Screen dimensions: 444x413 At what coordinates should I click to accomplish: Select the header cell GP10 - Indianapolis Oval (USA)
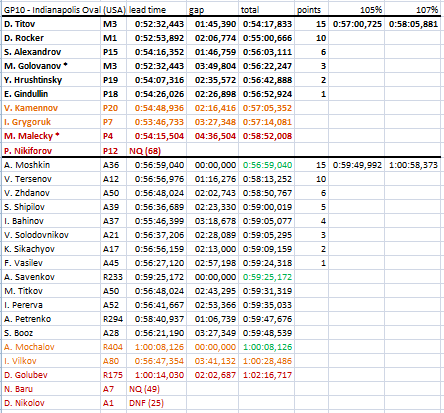pyautogui.click(x=65, y=10)
